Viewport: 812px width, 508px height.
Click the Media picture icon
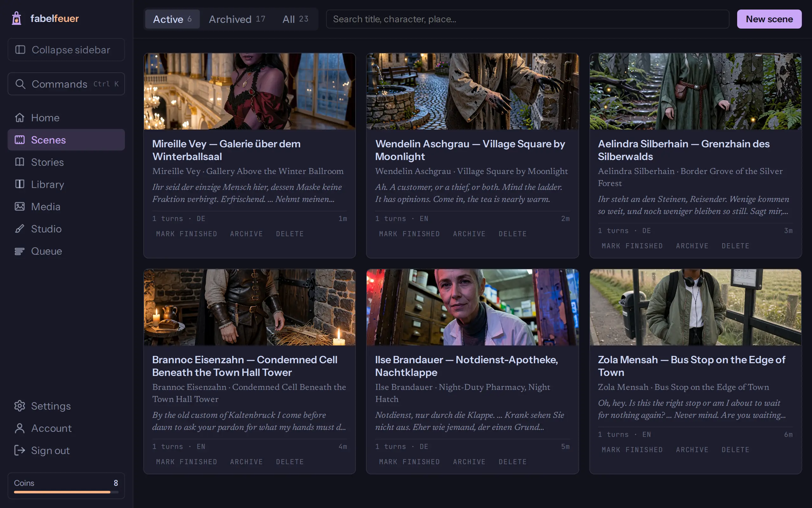(20, 206)
